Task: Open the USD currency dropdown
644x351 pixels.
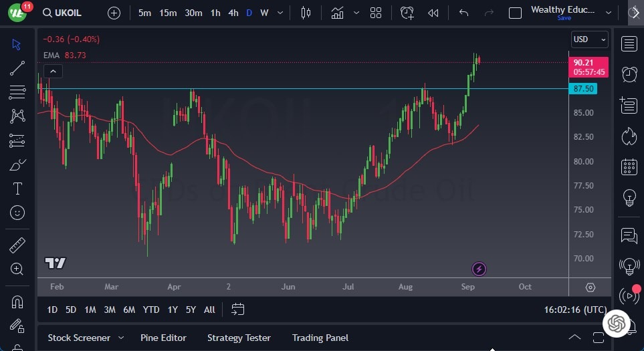Action: (x=589, y=39)
